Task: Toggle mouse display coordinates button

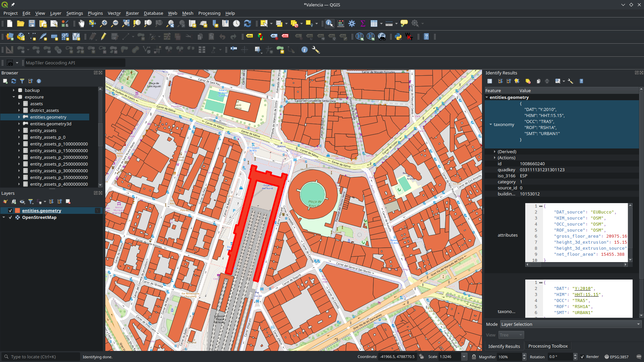Action: click(x=422, y=357)
